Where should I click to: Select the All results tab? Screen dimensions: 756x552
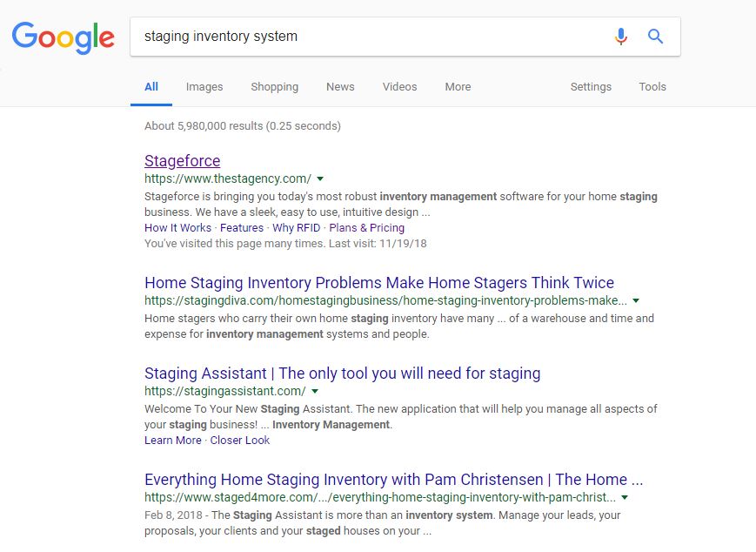pyautogui.click(x=151, y=87)
